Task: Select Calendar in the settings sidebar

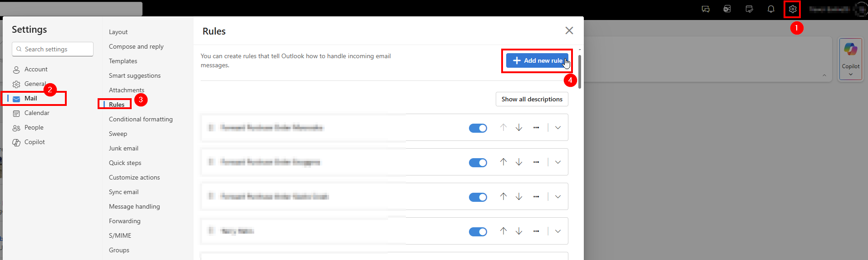Action: pos(37,113)
